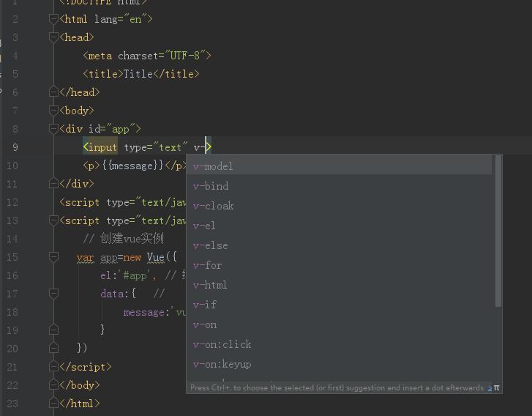Choose v-else directive suggestion
Viewport: 532px width, 416px height.
[x=339, y=245]
